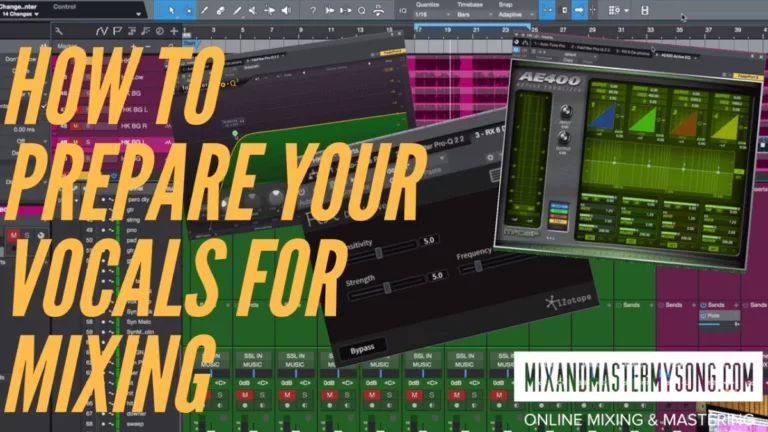The width and height of the screenshot is (768, 432).
Task: Click the Pista send slot in the mixer
Action: click(720, 316)
